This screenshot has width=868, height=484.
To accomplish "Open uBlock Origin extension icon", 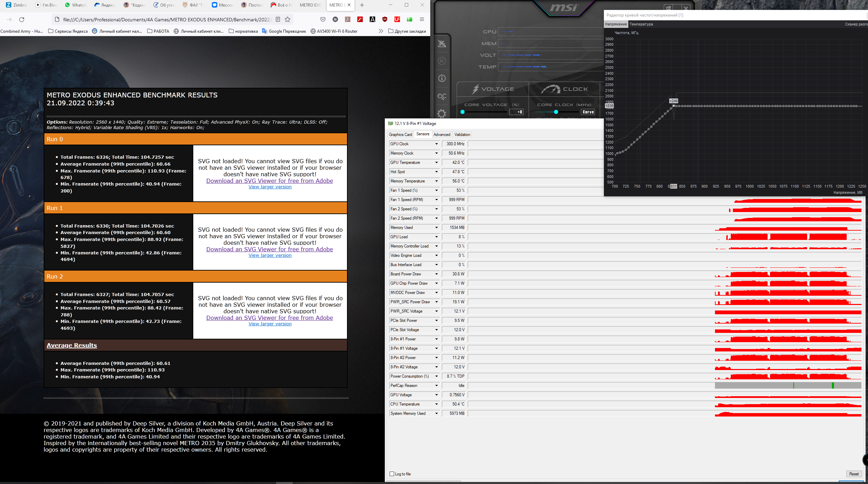I will (x=385, y=20).
